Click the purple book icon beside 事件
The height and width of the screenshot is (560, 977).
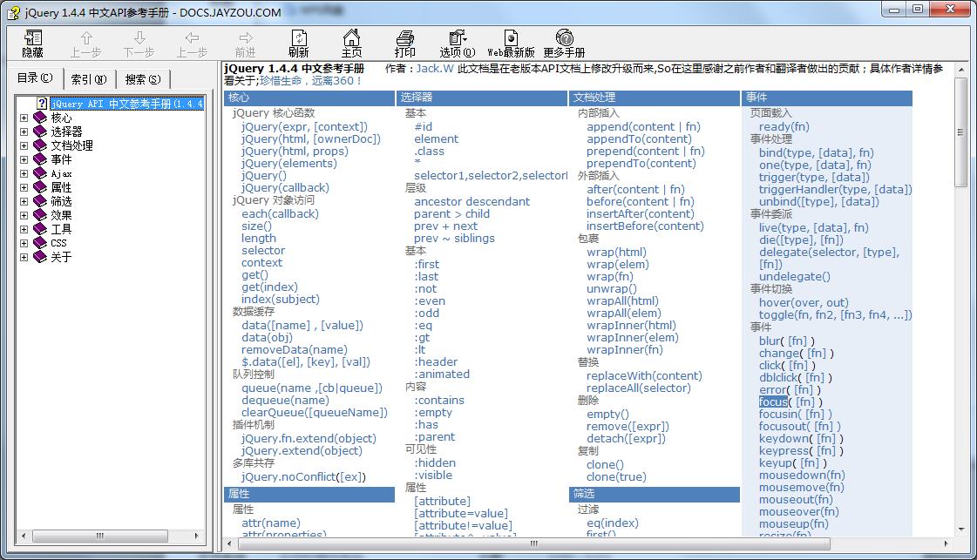click(x=40, y=159)
